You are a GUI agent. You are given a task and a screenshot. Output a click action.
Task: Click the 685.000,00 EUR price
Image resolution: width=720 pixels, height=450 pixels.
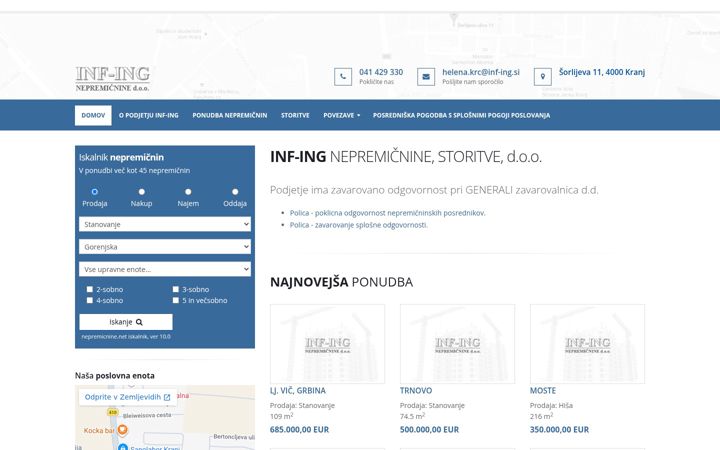[x=299, y=430]
